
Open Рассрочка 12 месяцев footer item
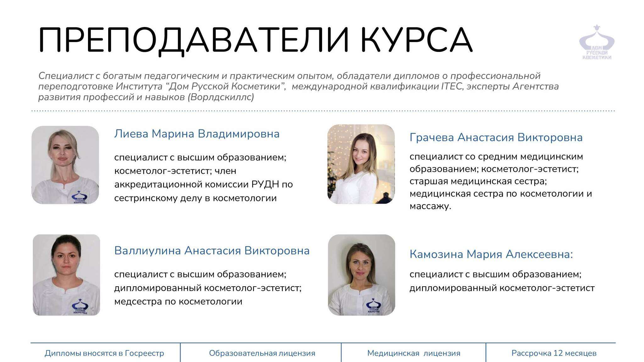554,353
